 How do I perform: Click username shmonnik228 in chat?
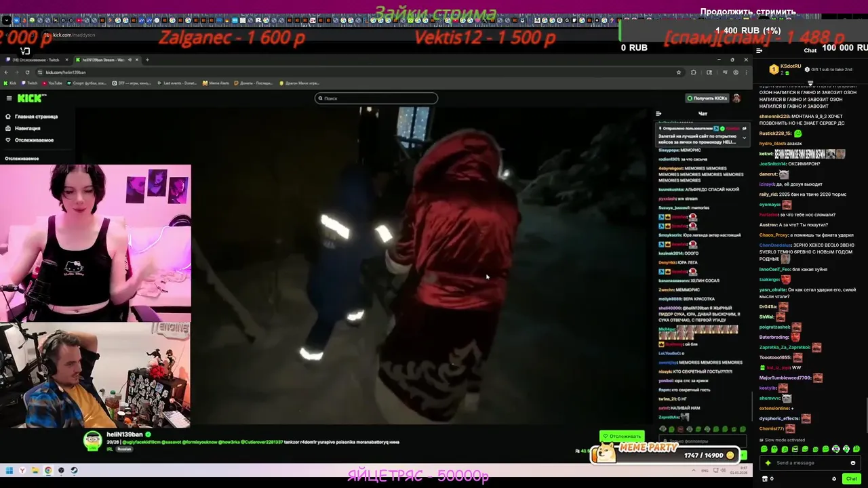[x=775, y=117]
